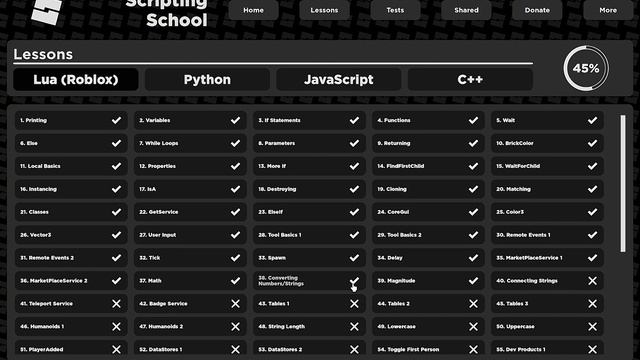Viewport: 640px width, 360px height.
Task: Open the Tests section
Action: click(396, 10)
